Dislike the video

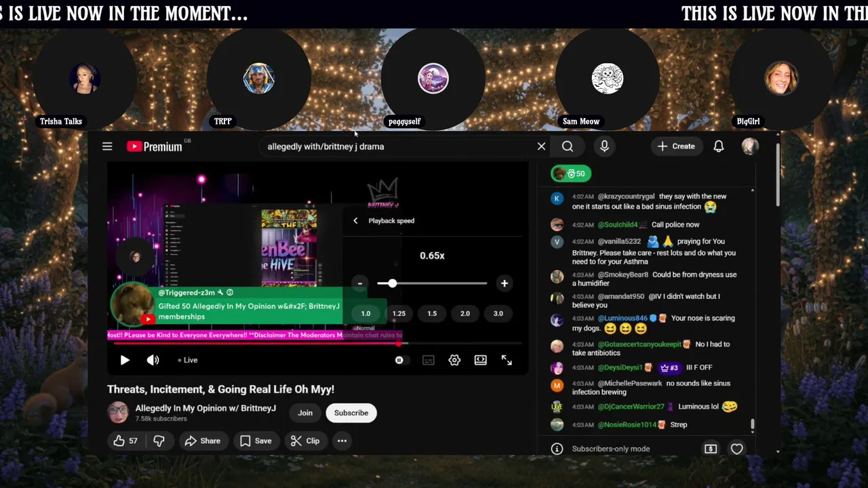pos(159,441)
